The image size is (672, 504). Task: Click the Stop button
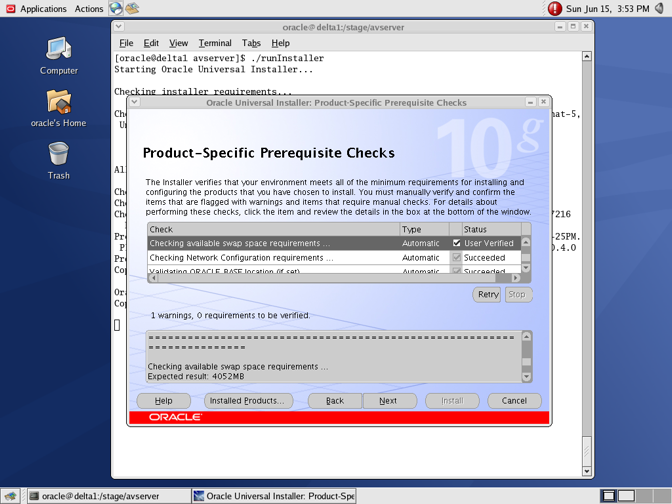(517, 294)
